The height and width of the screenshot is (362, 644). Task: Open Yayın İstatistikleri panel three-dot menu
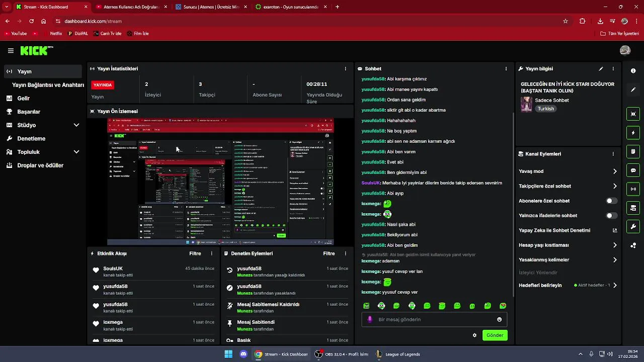[345, 68]
